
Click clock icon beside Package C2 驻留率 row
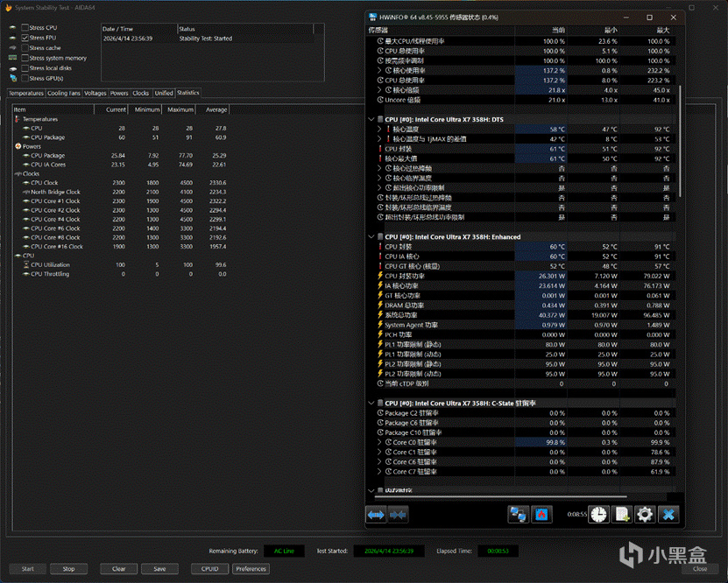[x=380, y=413]
